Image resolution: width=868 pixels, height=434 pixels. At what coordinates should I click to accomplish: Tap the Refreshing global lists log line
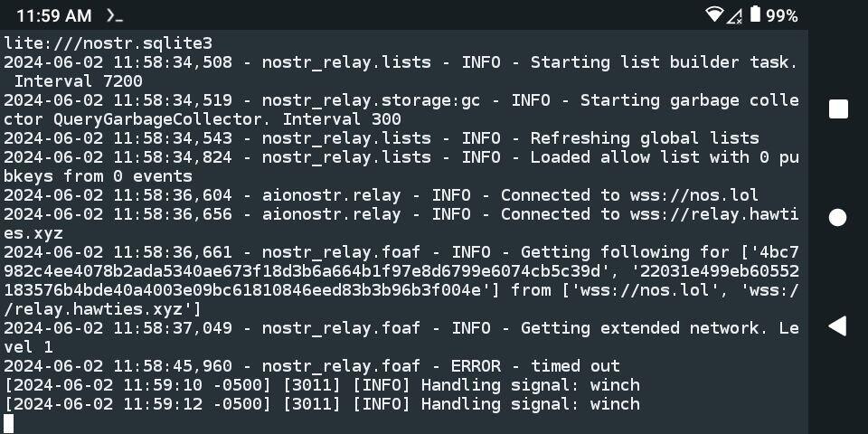point(382,138)
